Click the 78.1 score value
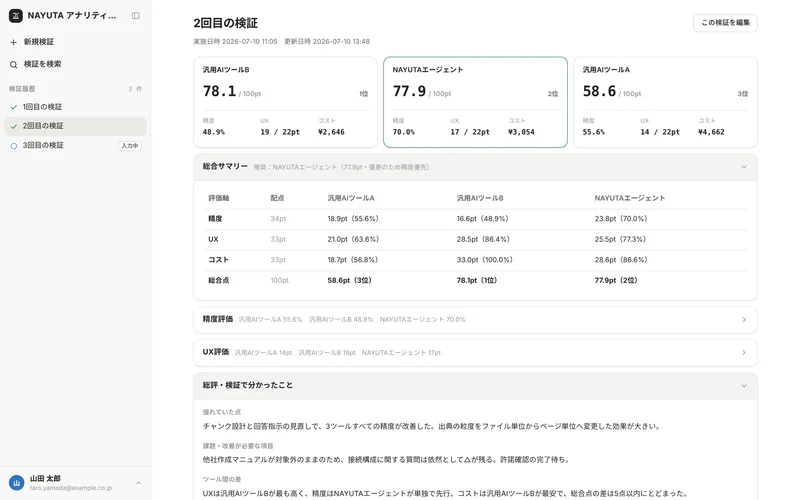The image size is (800, 500). point(219,91)
